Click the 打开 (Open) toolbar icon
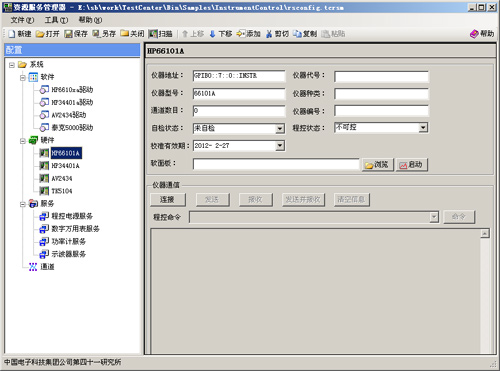Image resolution: width=500 pixels, height=371 pixels. (x=40, y=34)
